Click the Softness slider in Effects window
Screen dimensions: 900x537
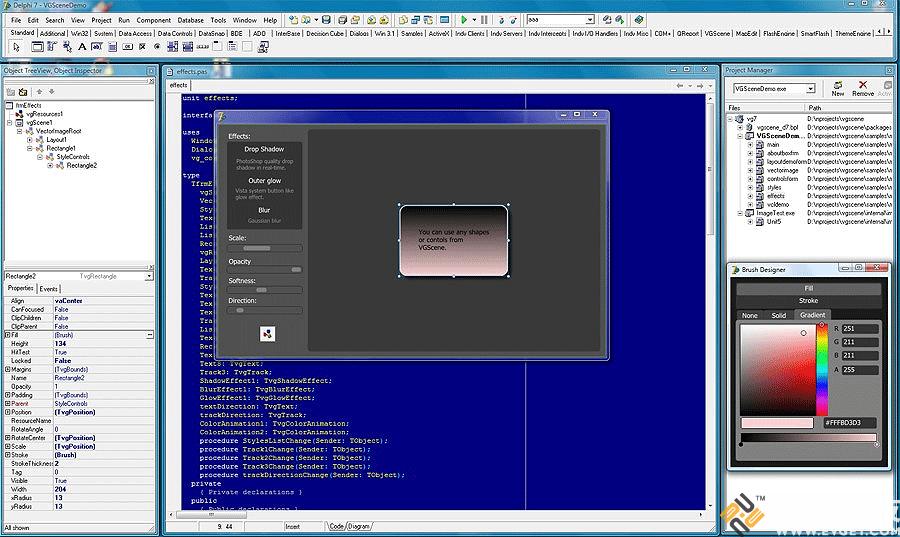point(265,290)
